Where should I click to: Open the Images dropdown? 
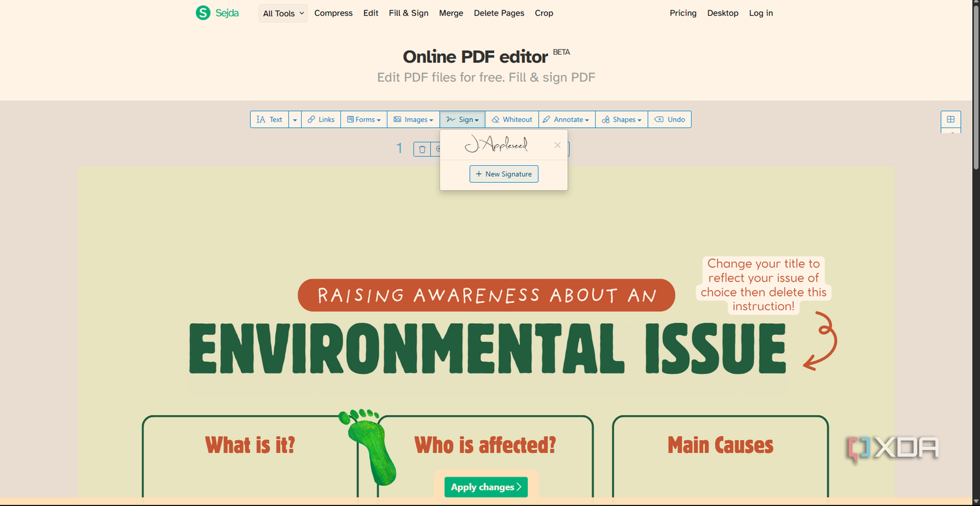pyautogui.click(x=414, y=119)
